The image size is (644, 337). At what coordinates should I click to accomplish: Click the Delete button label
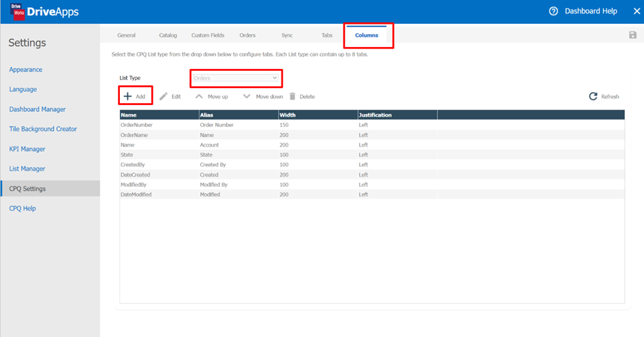pyautogui.click(x=307, y=97)
